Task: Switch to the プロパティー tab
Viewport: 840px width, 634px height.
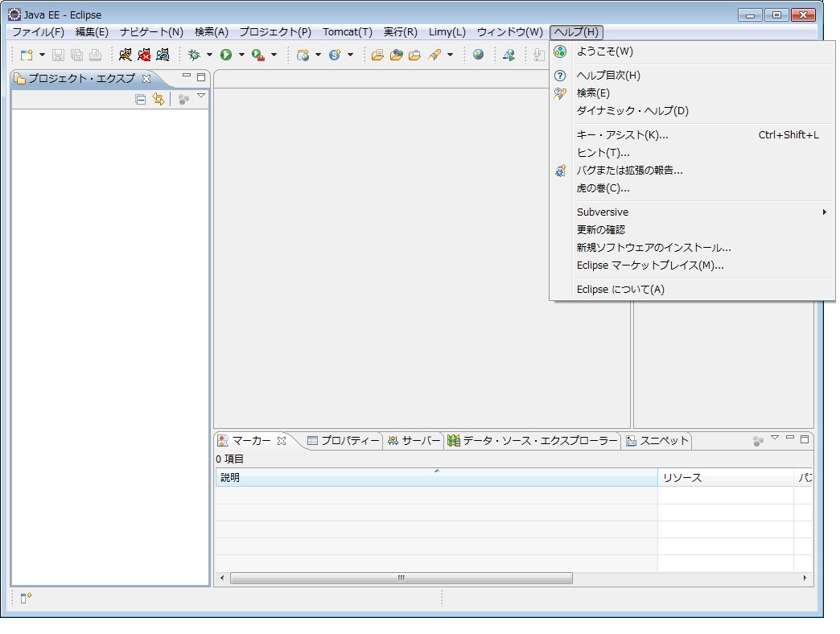Action: pos(344,441)
